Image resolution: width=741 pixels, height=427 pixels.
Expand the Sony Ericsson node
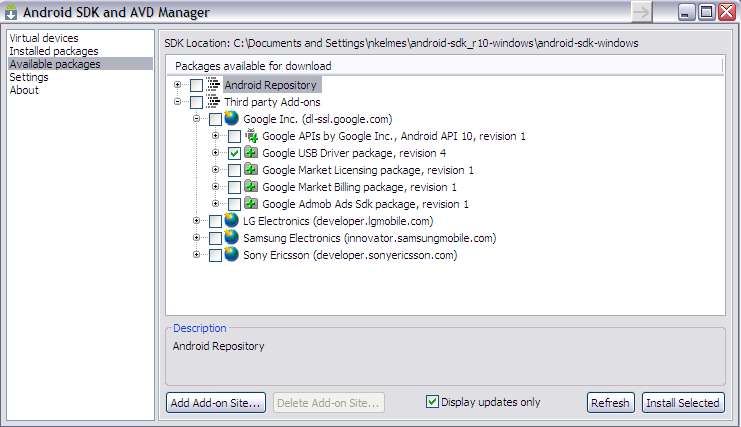click(197, 255)
